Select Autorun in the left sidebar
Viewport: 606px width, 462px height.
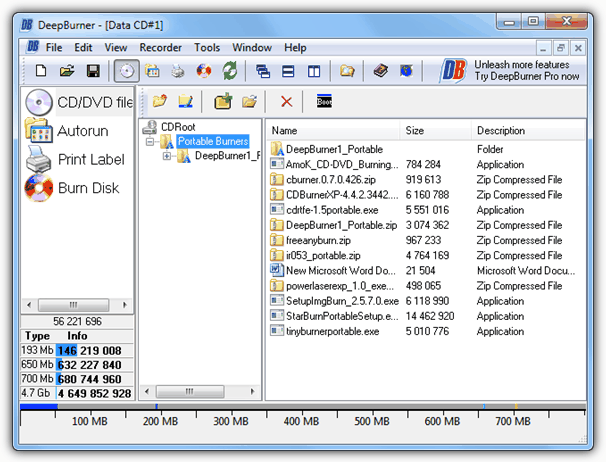(82, 131)
